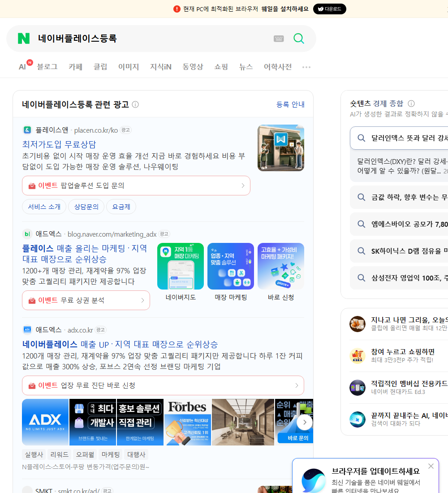Image resolution: width=448 pixels, height=493 pixels.
Task: Open the 네이버지도 ad thumbnail
Action: (181, 266)
